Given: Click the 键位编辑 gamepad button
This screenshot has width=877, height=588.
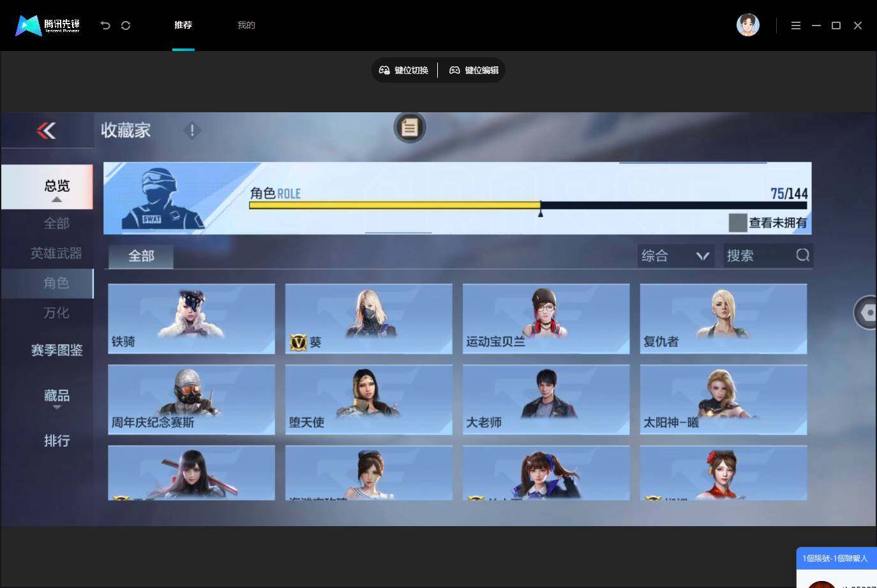Looking at the screenshot, I should (x=474, y=70).
